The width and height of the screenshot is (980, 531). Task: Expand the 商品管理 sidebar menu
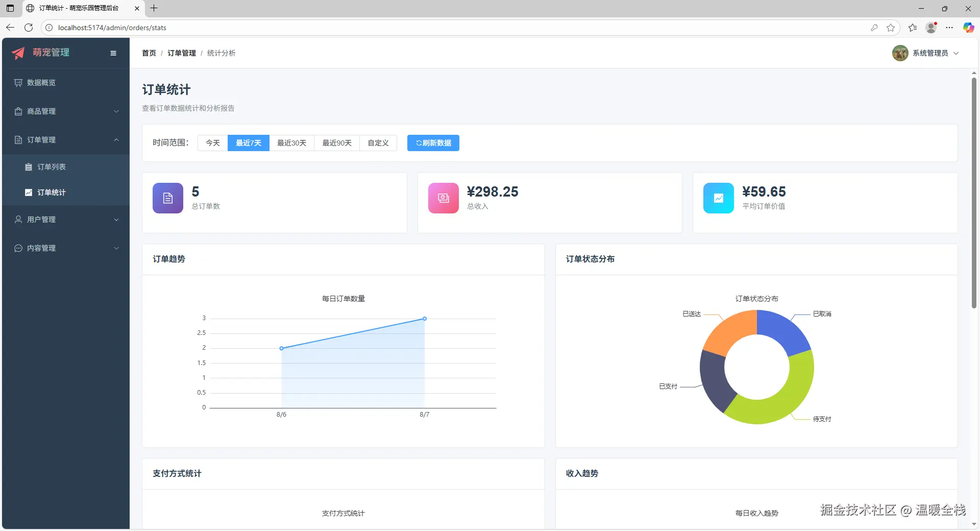66,111
